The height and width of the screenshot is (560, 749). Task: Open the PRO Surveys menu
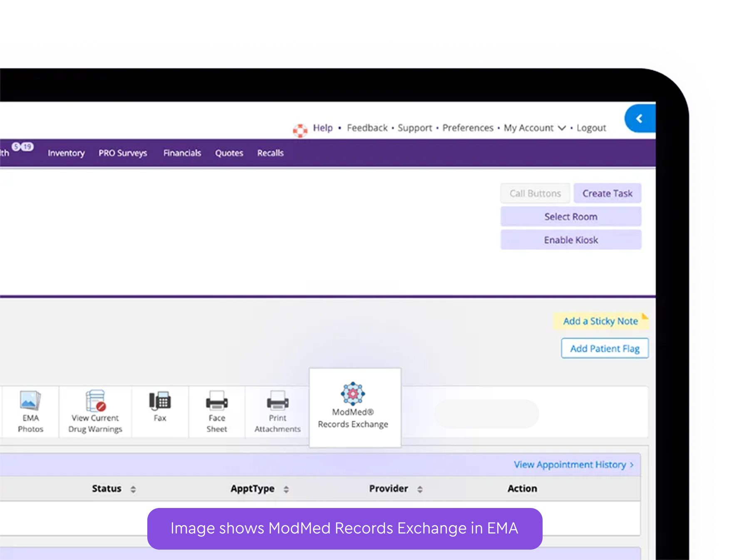(x=123, y=153)
